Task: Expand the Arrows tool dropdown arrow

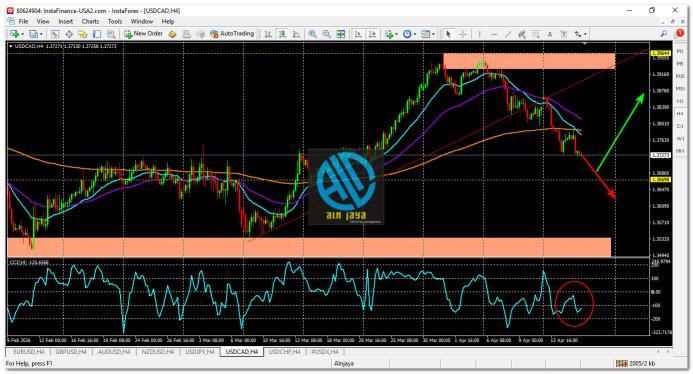Action: point(585,34)
